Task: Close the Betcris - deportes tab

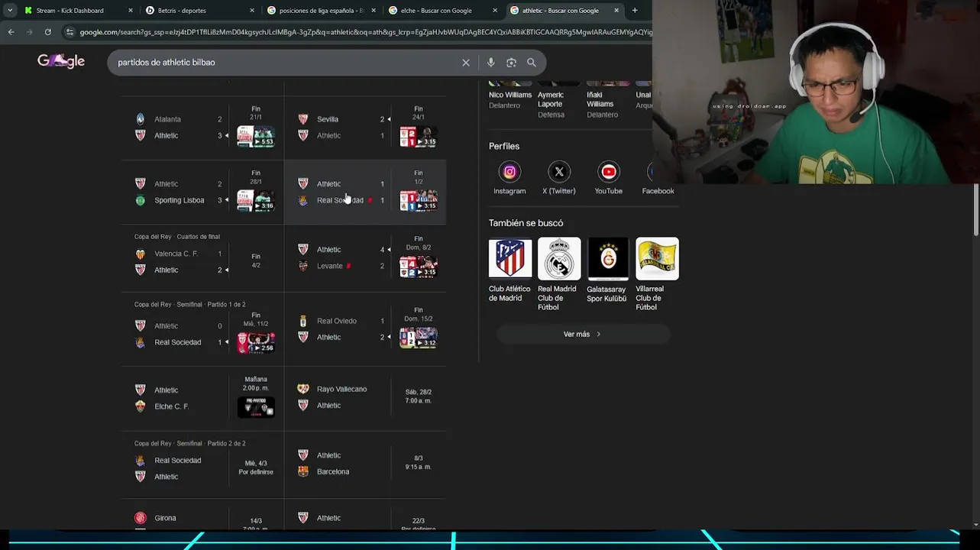Action: click(x=252, y=11)
